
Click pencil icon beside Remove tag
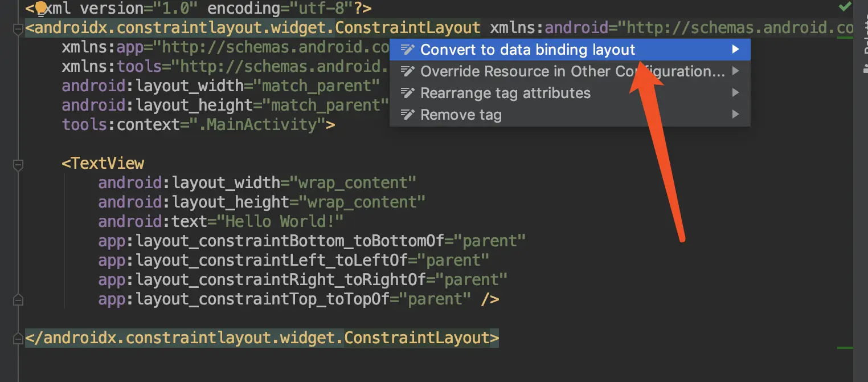407,115
